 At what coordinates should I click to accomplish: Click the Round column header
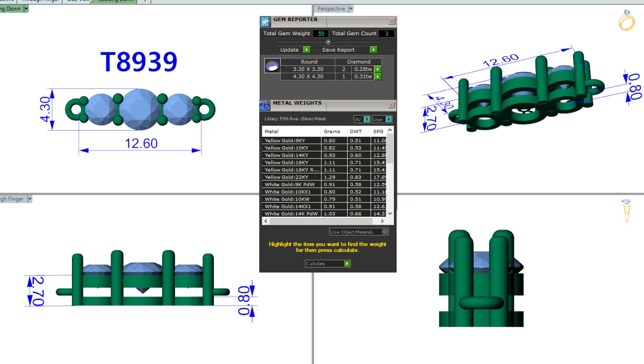point(309,62)
